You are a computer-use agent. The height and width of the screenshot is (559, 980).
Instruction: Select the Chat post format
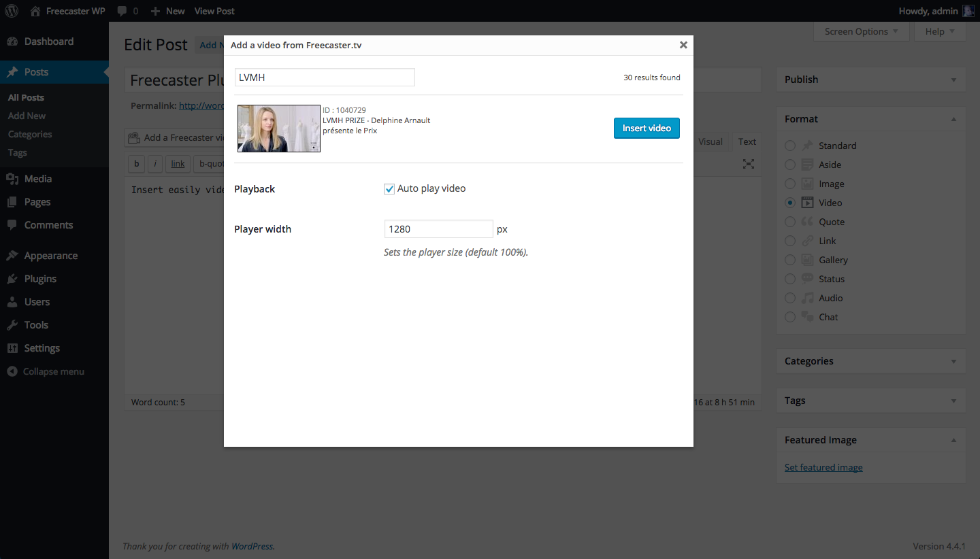pyautogui.click(x=790, y=317)
